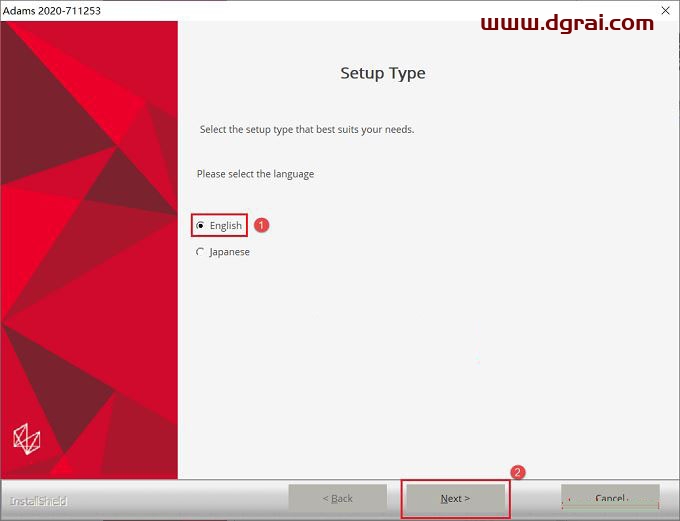
Task: Click the InstallShield label
Action: point(38,501)
